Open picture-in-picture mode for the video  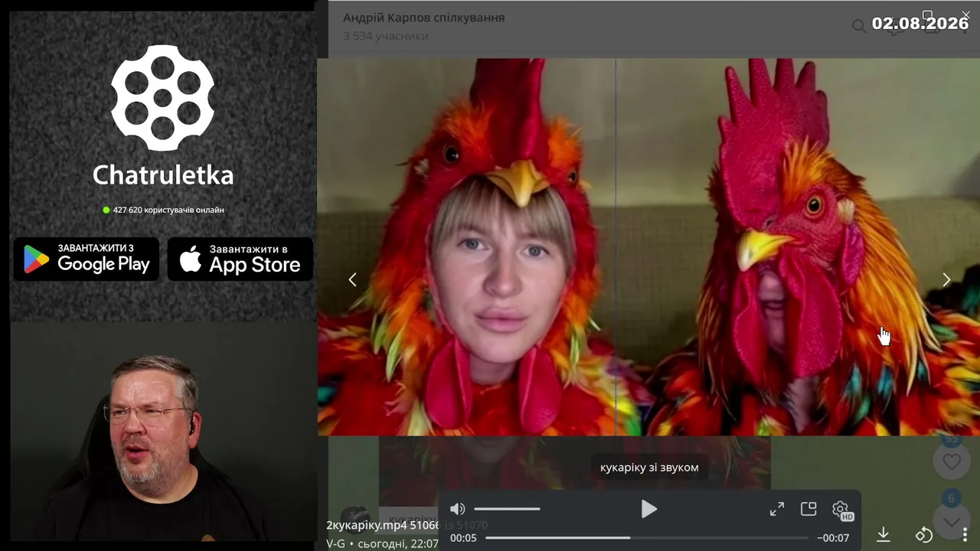click(808, 509)
